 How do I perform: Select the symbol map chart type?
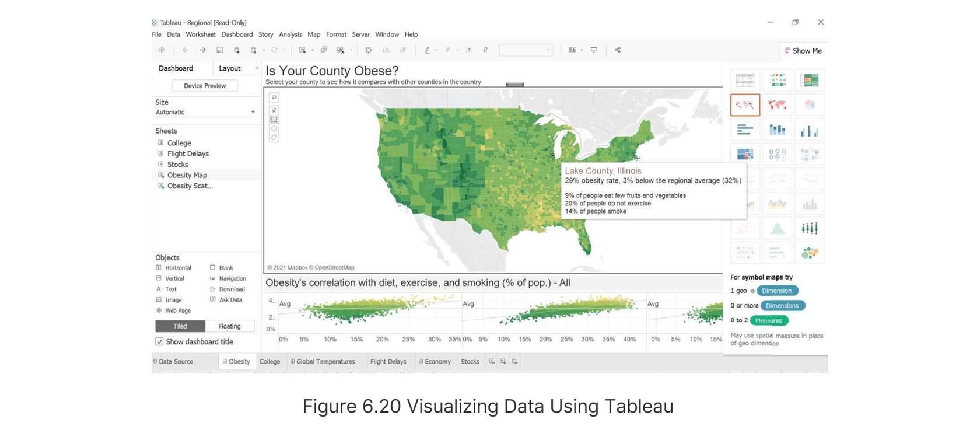[x=745, y=105]
